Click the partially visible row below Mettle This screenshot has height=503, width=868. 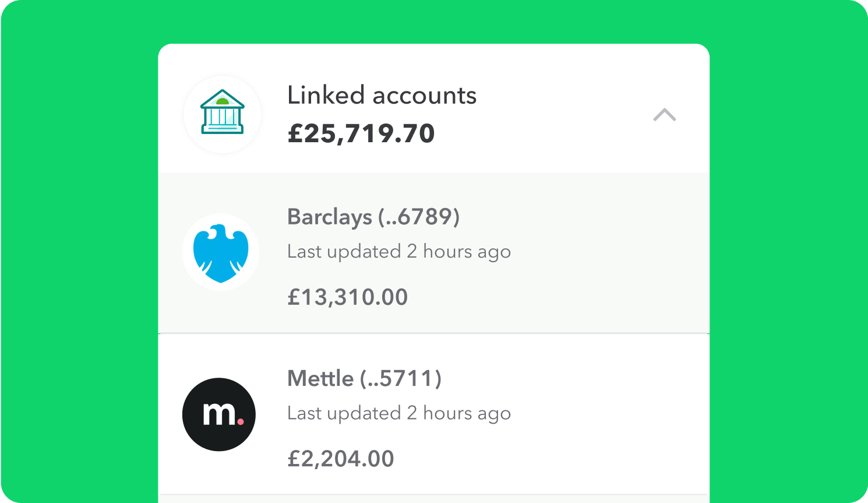[x=433, y=498]
